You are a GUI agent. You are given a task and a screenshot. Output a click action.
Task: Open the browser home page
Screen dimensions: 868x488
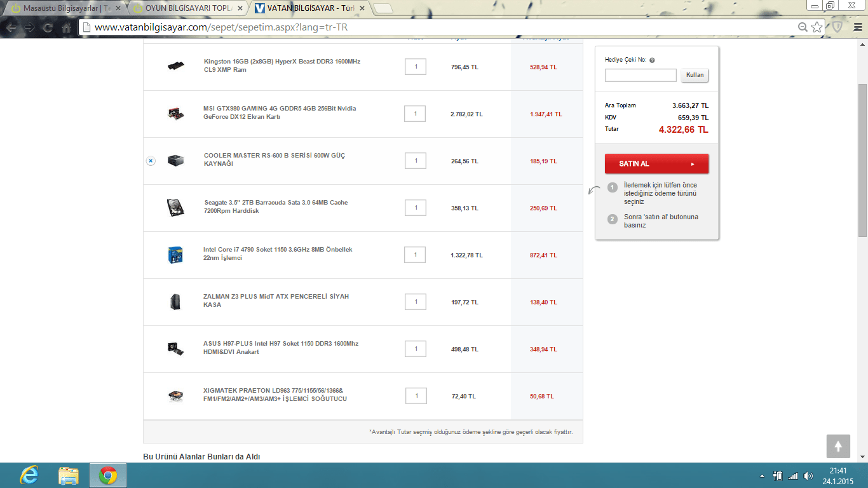pos(66,28)
